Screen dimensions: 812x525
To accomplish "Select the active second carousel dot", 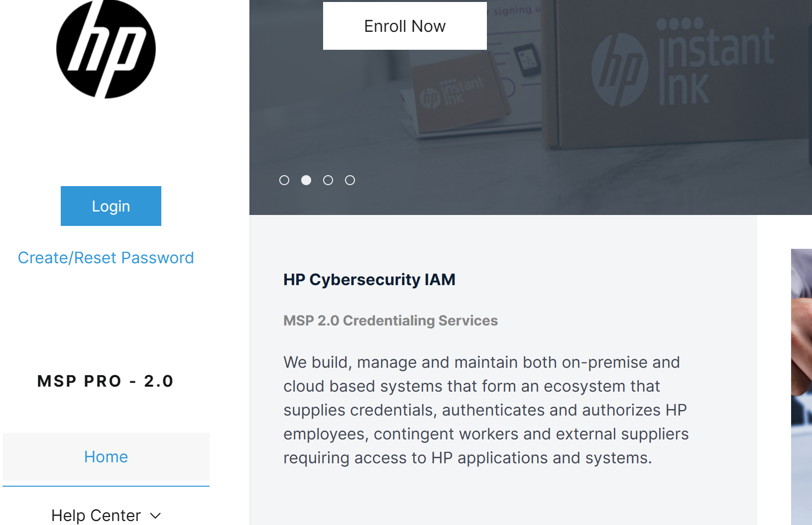I will click(x=306, y=180).
